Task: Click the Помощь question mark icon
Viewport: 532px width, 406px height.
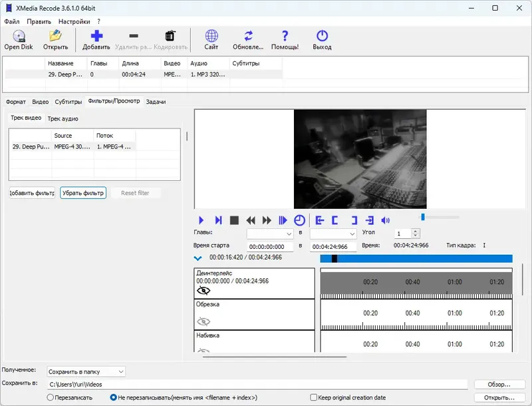Action: click(285, 37)
